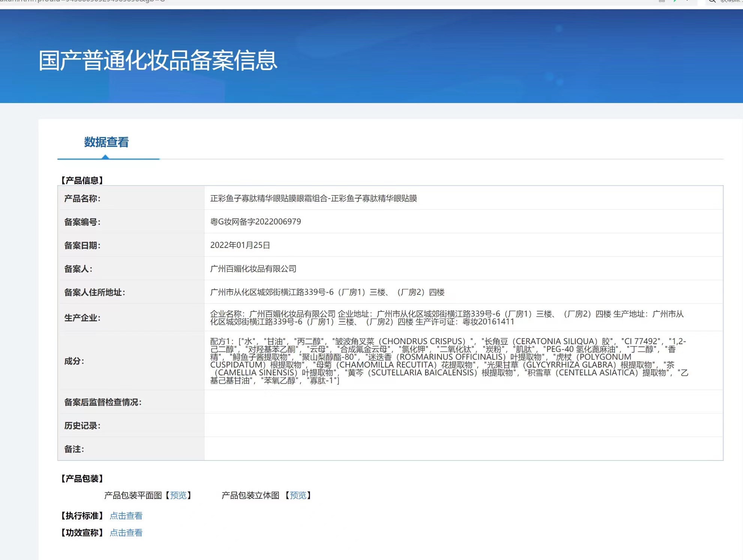Click the empty 备注 value cell
The image size is (743, 560).
463,449
